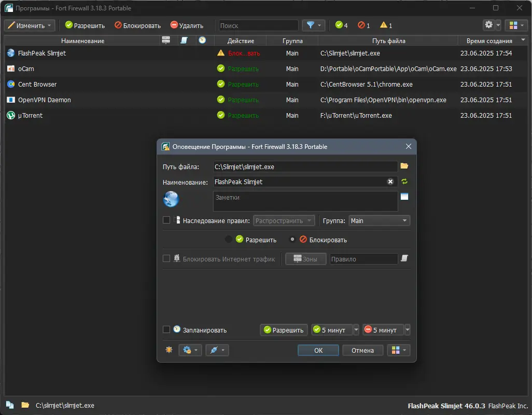Open the Группа Main dropdown
Screen dimensions: 532x415
point(380,220)
